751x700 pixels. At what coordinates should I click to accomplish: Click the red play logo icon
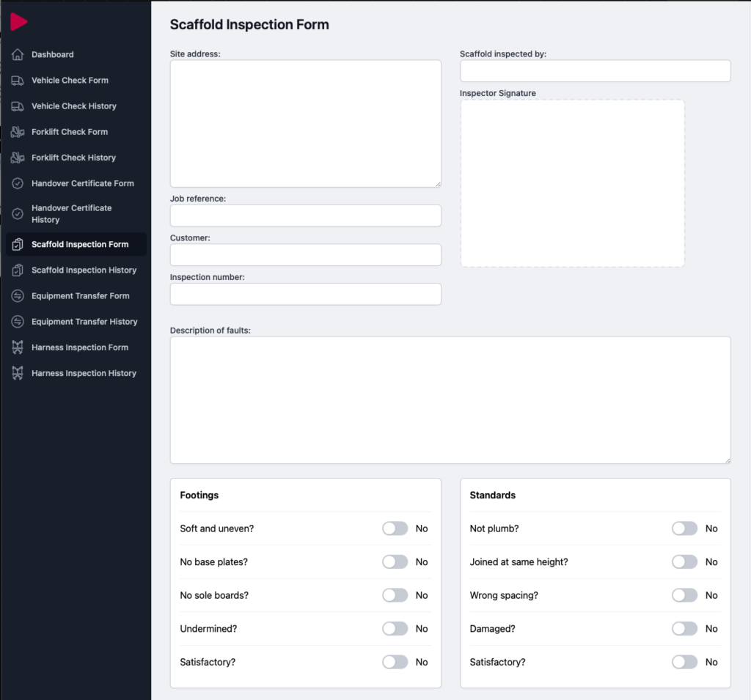point(18,22)
